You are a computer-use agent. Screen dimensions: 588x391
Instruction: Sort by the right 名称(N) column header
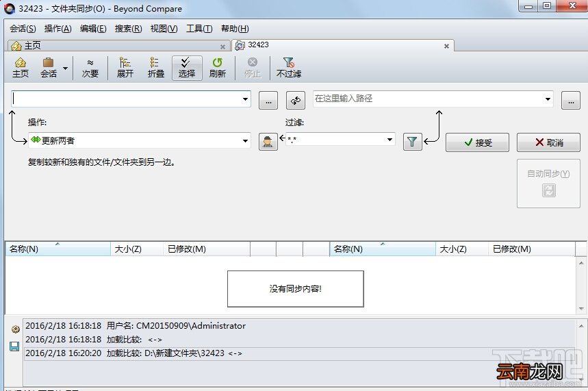383,249
